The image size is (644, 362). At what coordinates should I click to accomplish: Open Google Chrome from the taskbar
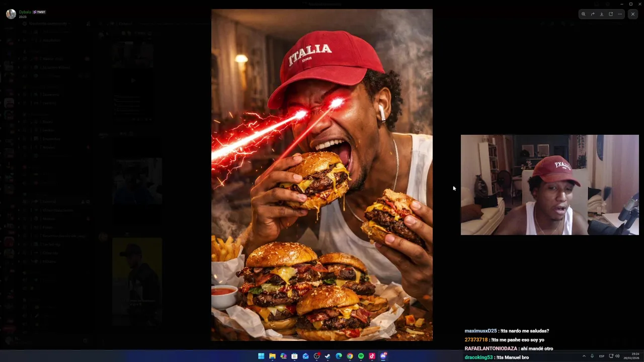pyautogui.click(x=350, y=356)
